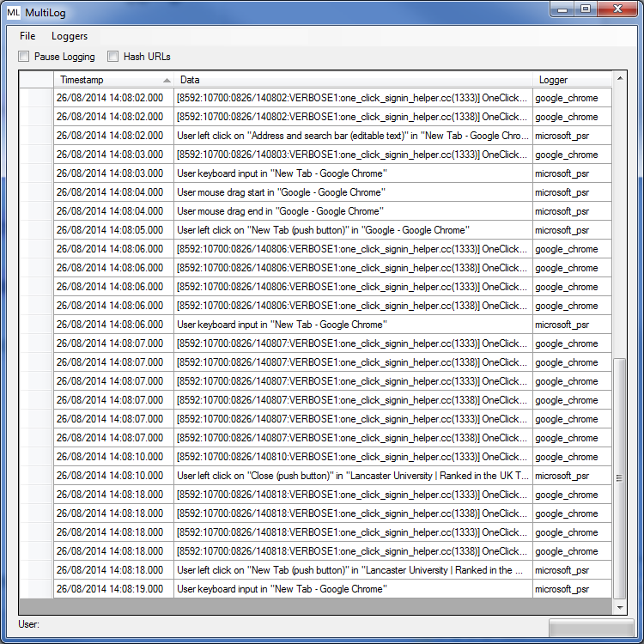
Task: Click the 140802 one_click_signin_helper.cc(1333) entry
Action: (x=353, y=98)
